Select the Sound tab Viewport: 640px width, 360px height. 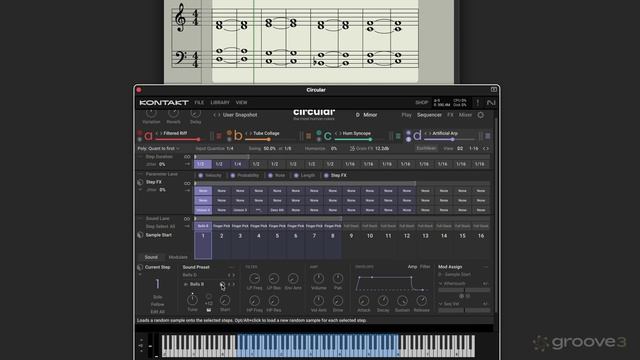[x=151, y=257]
